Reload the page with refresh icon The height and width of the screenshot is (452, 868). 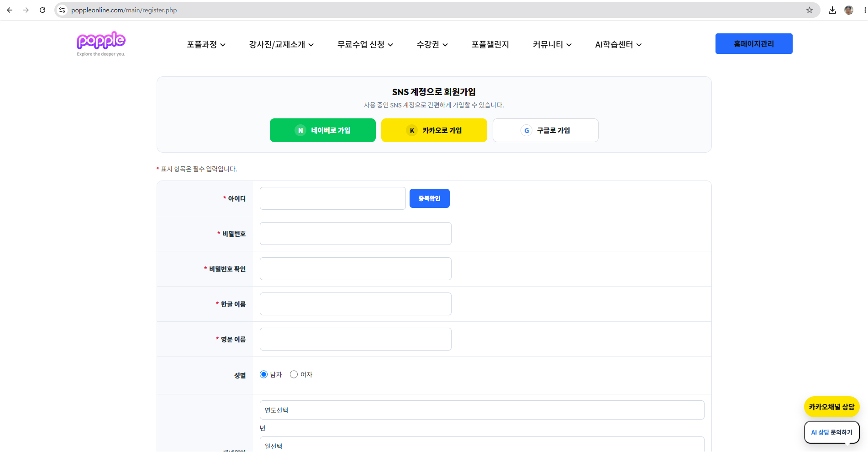tap(42, 10)
